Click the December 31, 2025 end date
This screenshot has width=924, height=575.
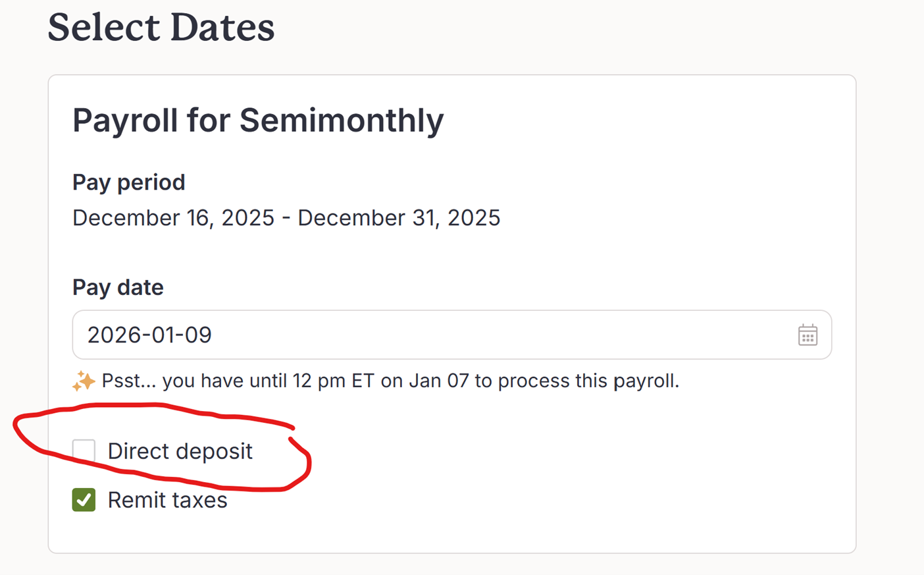point(399,218)
